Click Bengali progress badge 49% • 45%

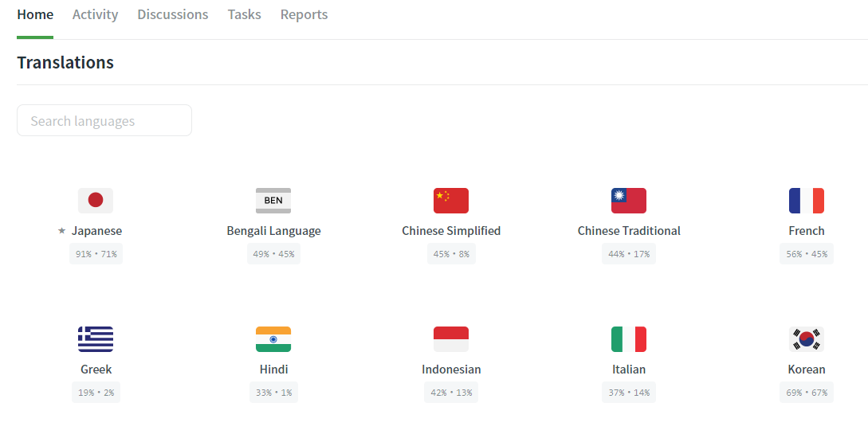tap(273, 254)
